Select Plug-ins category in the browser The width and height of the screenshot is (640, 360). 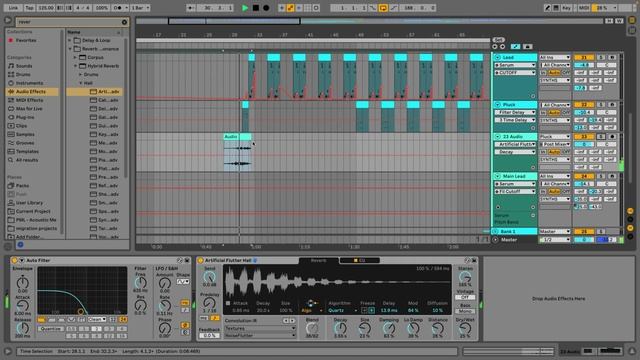pos(25,117)
